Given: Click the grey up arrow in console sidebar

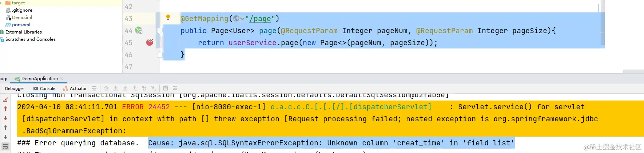Looking at the screenshot, I should point(5,127).
